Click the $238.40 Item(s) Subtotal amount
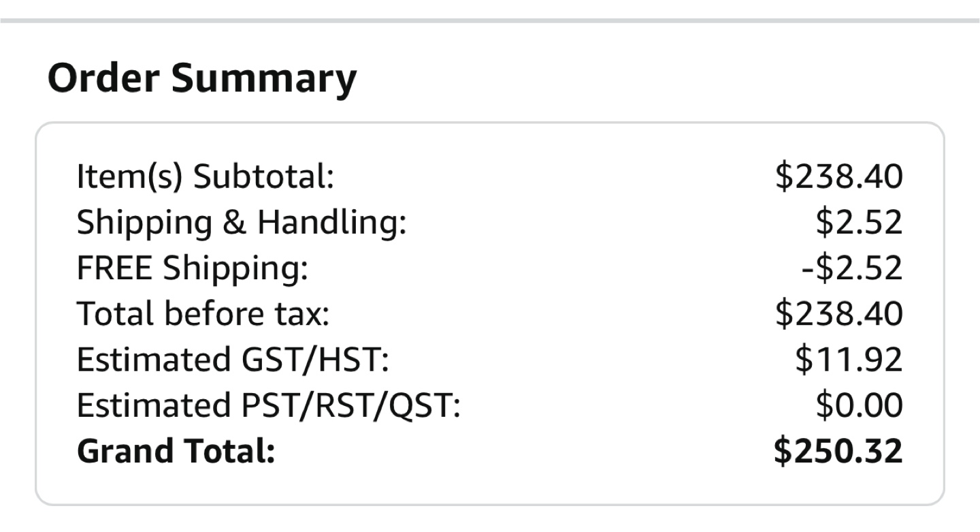The width and height of the screenshot is (980, 532). coord(838,177)
